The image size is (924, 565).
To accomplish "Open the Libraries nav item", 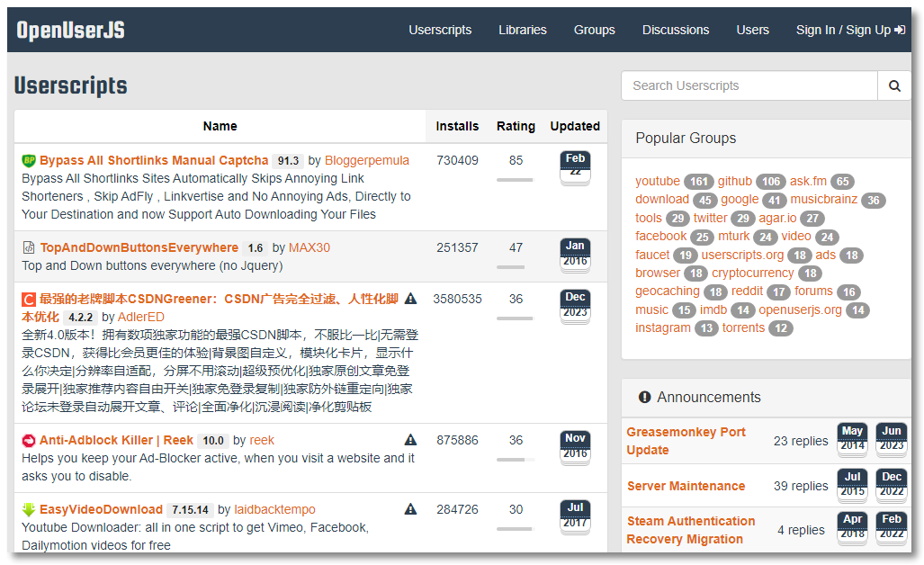I will tap(523, 30).
